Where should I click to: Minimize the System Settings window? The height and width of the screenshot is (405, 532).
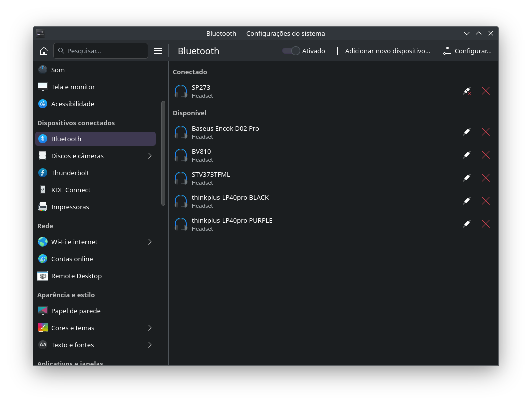[467, 33]
